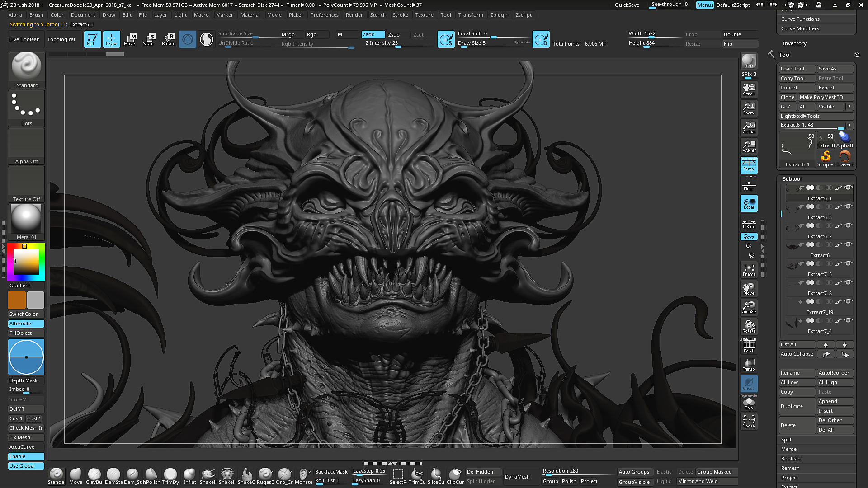Open the Dots stroke picker
This screenshot has height=488, width=868.
click(27, 108)
